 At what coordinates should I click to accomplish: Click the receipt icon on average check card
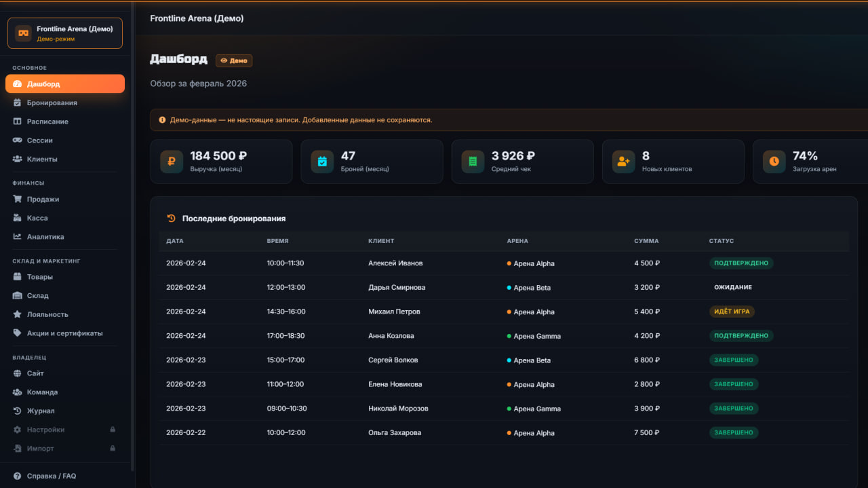pos(473,162)
